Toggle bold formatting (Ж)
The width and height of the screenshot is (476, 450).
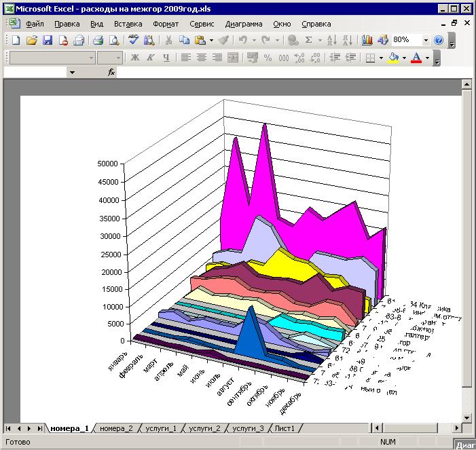[x=134, y=58]
